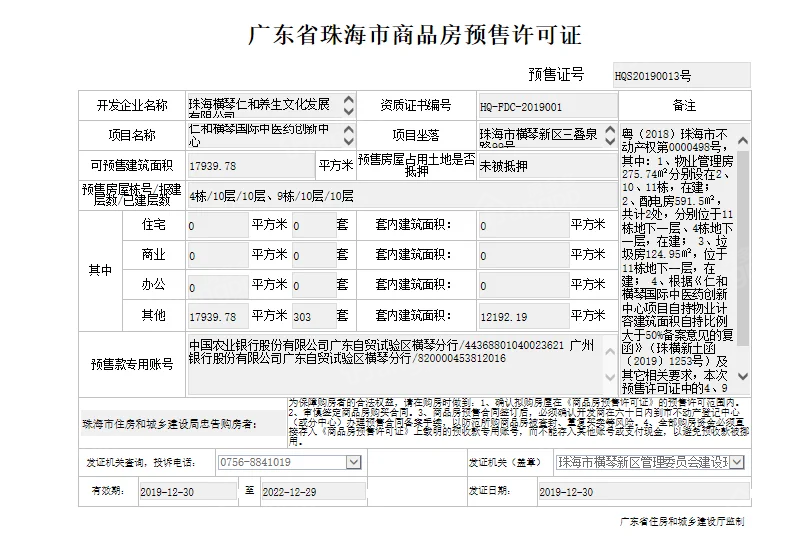Image resolution: width=808 pixels, height=538 pixels.
Task: Click the remarks scrollbar up arrow
Action: click(x=743, y=140)
